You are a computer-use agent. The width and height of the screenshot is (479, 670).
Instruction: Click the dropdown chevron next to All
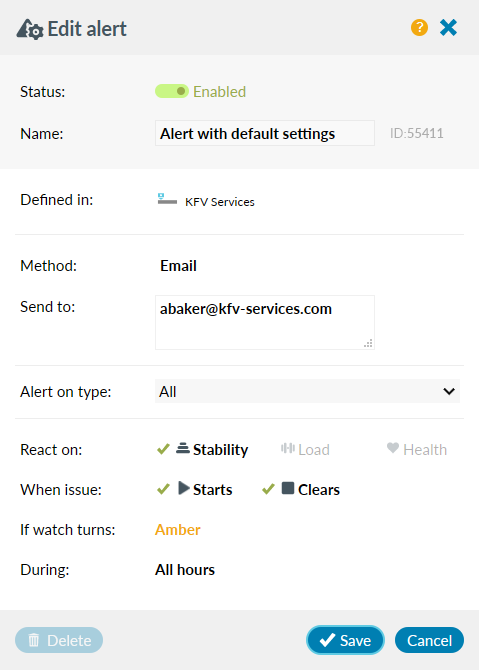449,391
